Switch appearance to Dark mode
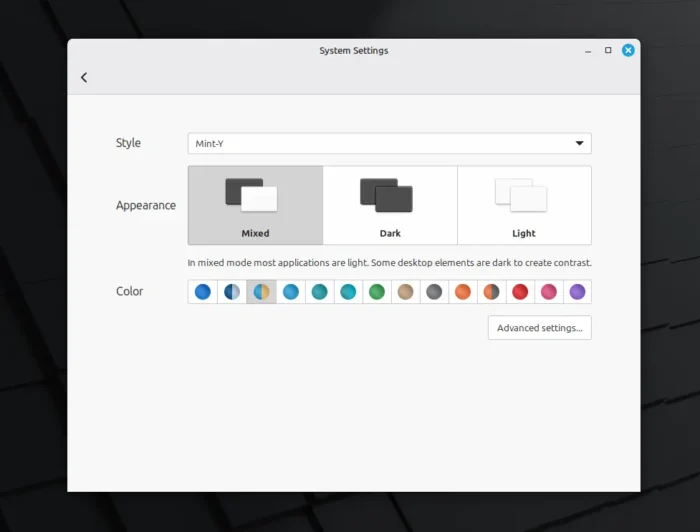Image resolution: width=700 pixels, height=532 pixels. 390,205
